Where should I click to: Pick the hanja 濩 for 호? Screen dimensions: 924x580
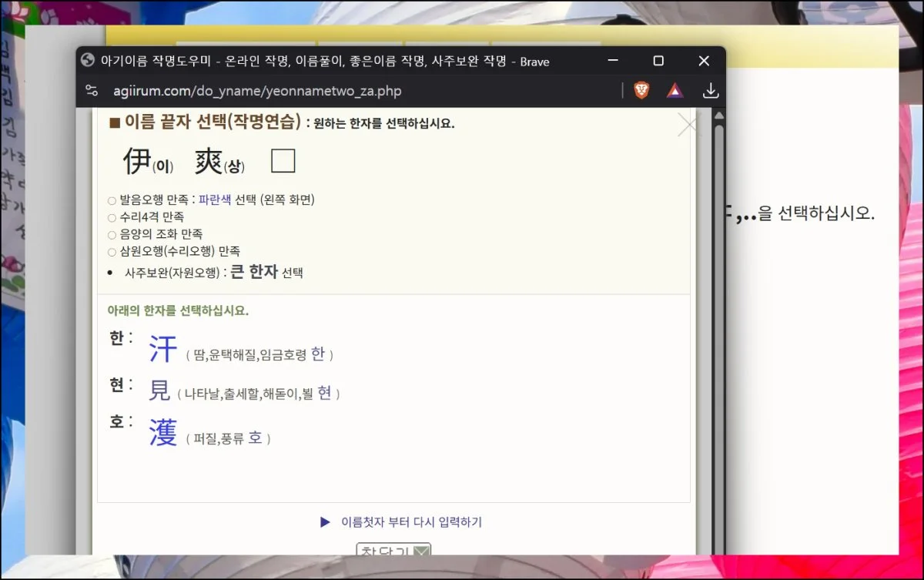[x=163, y=433]
